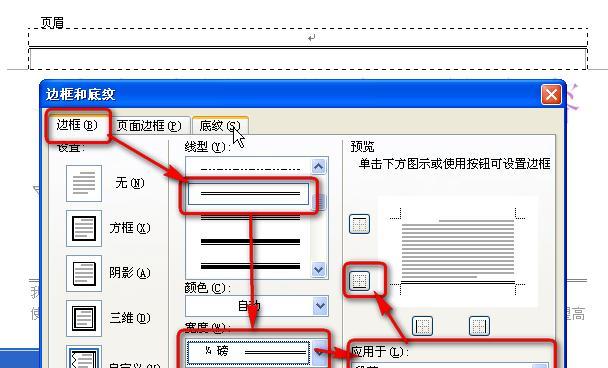Choose the double-line style in 线型 list
This screenshot has height=368, width=608.
click(249, 194)
